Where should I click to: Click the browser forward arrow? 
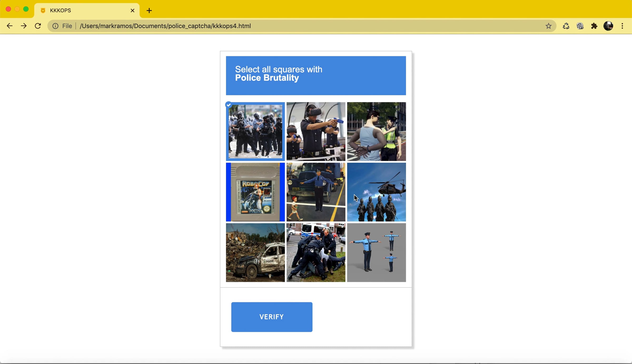(24, 26)
